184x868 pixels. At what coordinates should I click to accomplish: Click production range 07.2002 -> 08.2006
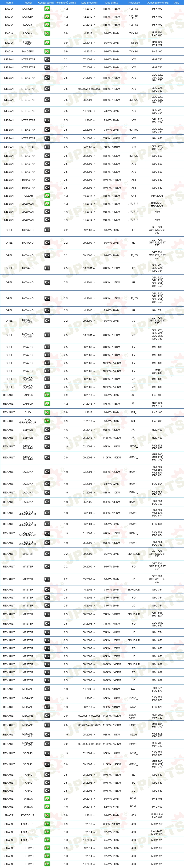pos(89,89)
